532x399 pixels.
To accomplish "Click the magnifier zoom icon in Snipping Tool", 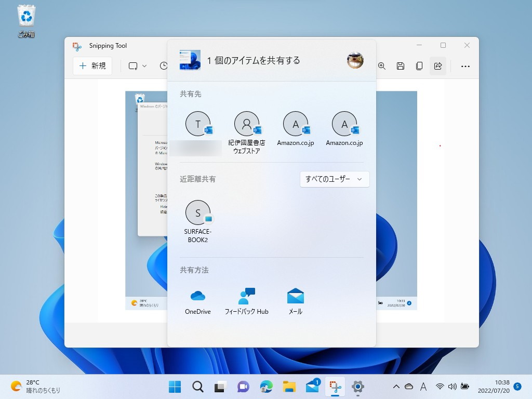I will click(x=382, y=66).
